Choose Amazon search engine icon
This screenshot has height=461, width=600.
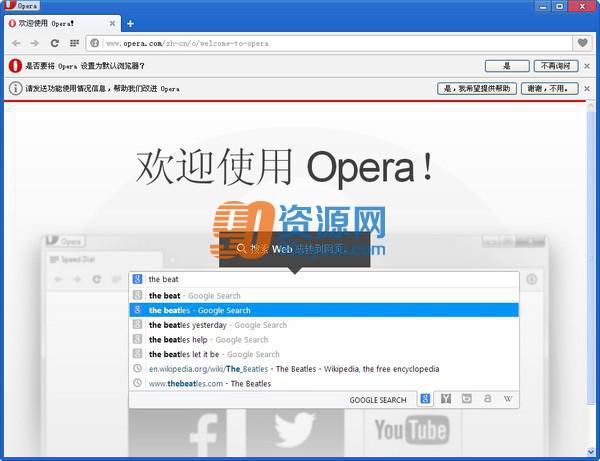pos(487,399)
